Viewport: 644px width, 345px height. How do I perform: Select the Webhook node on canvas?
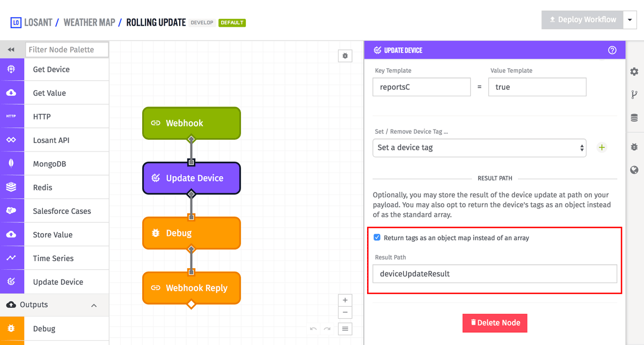tap(192, 123)
